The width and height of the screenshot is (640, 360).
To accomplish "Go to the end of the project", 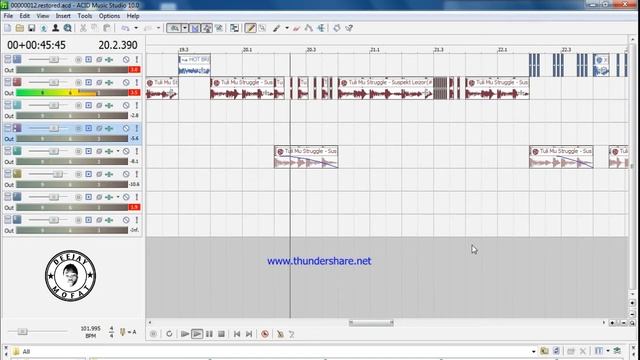I will click(249, 334).
